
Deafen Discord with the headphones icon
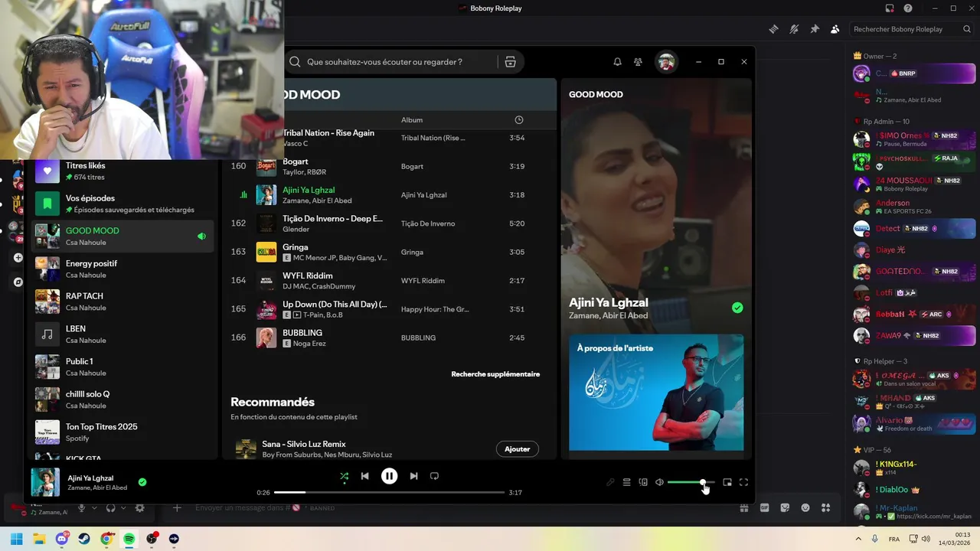pyautogui.click(x=110, y=508)
